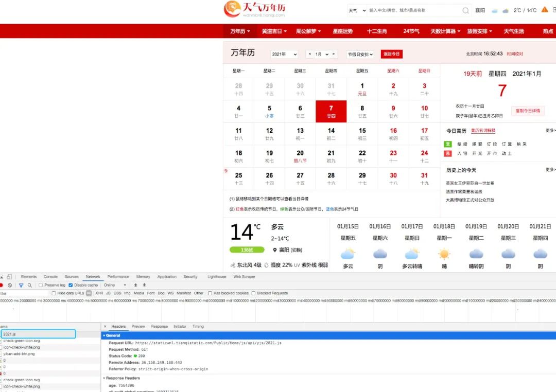
Task: Click the 天气万年历 site logo
Action: [255, 9]
